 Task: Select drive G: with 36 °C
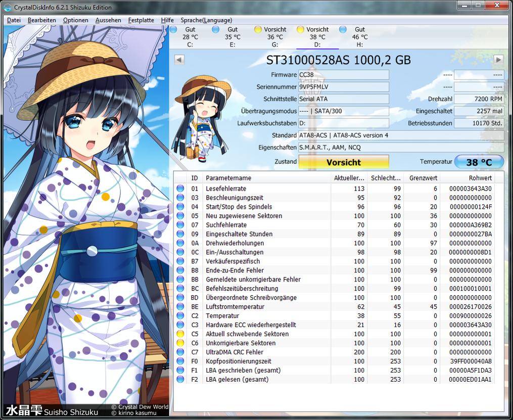pos(275,37)
